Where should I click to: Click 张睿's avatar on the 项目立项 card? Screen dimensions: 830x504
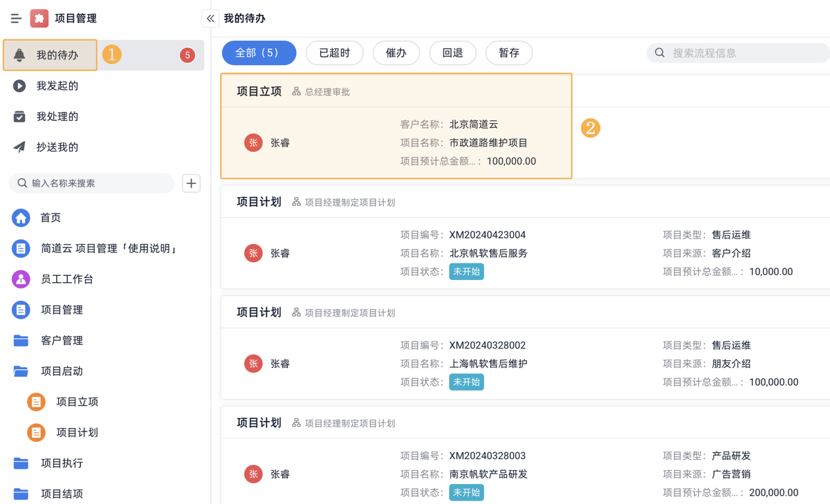point(254,143)
